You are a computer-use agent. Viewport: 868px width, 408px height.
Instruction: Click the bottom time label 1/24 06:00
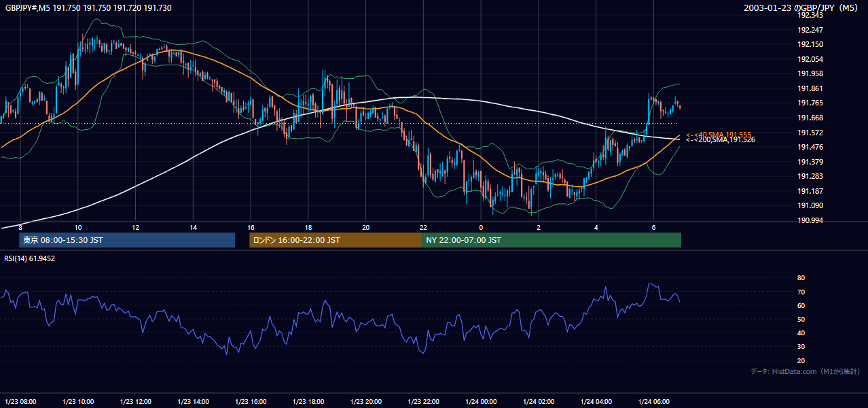pyautogui.click(x=653, y=402)
